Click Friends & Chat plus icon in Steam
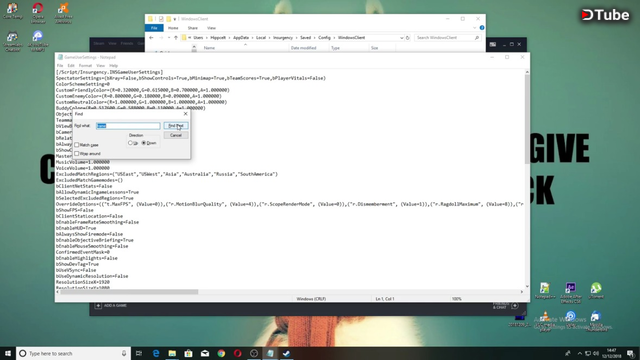 click(515, 305)
